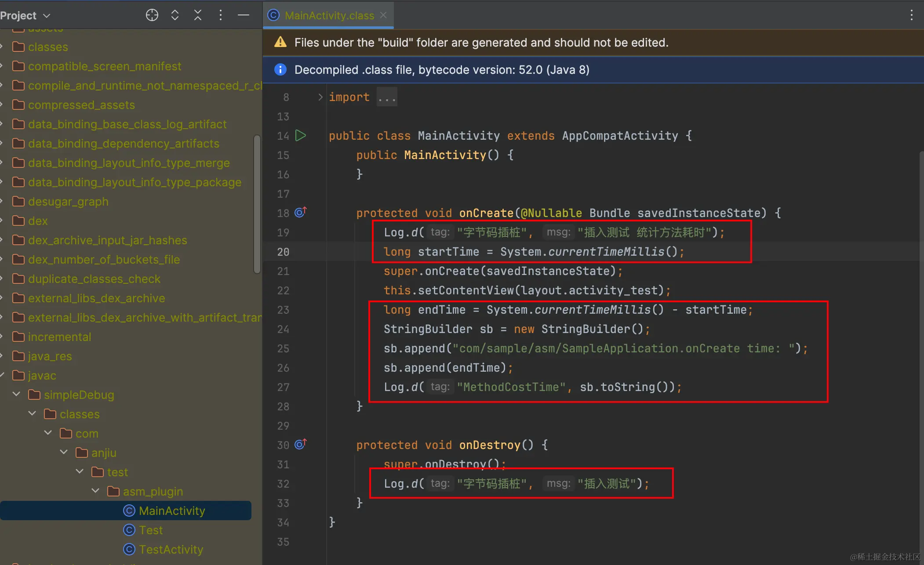Viewport: 924px width, 565px height.
Task: Click the Select Opened File crosshair icon
Action: point(152,15)
